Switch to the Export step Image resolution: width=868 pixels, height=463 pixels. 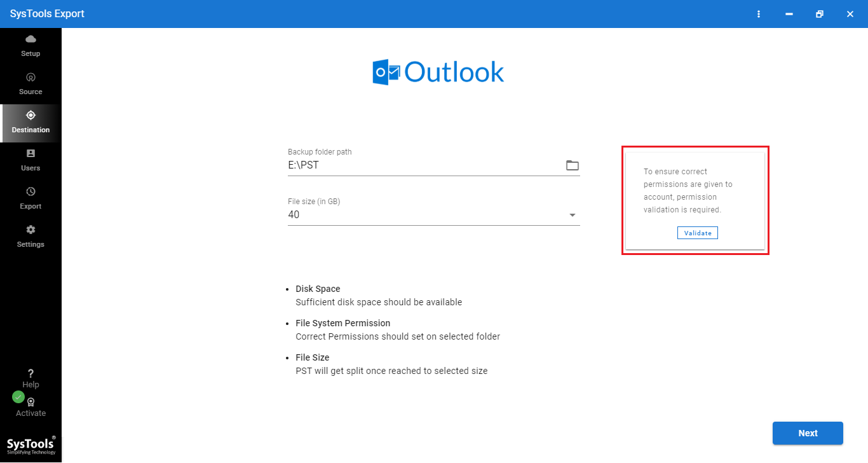pos(31,199)
